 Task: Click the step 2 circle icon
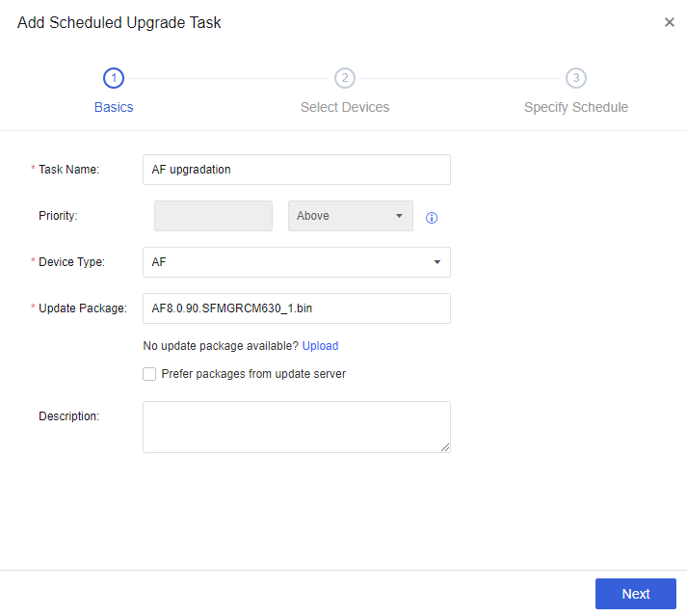point(345,78)
